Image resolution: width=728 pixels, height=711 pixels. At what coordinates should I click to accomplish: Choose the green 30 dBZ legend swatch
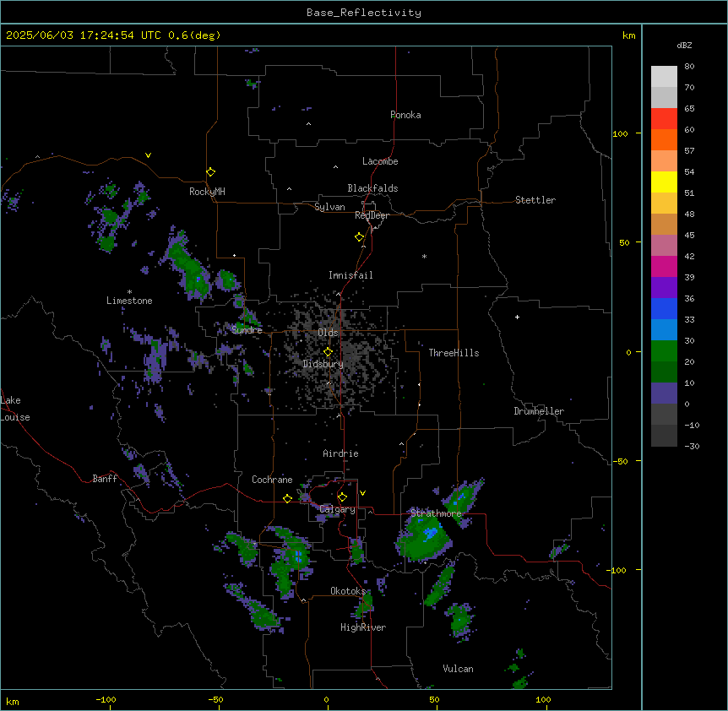point(664,351)
